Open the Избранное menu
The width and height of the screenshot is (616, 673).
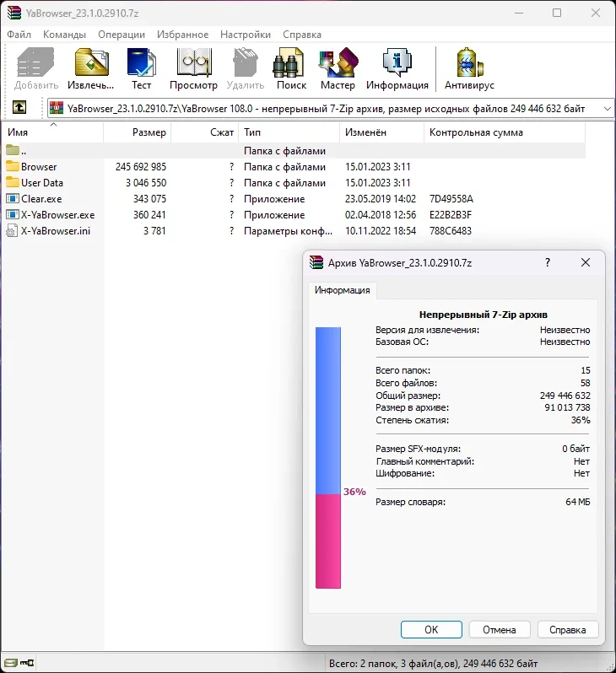182,35
